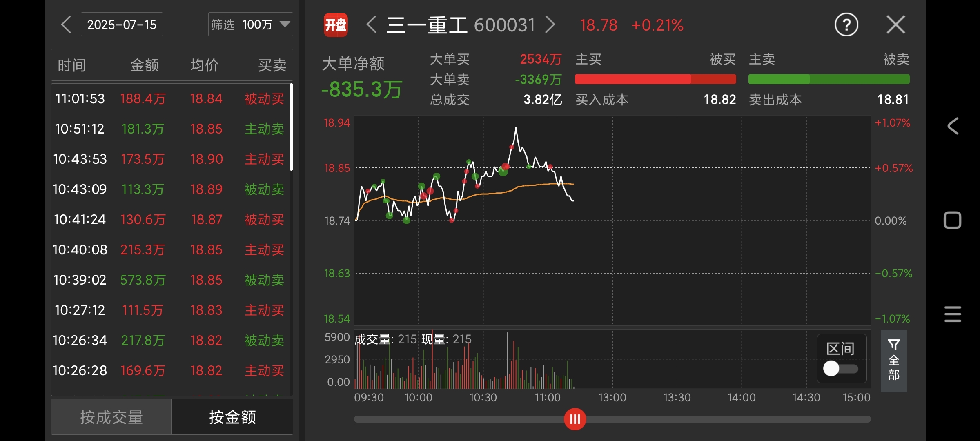Sort by 均价 column header

coord(205,65)
